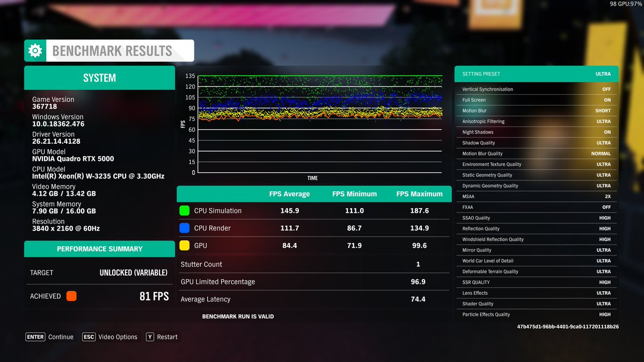Toggle Vertical Synchronisation off setting

[537, 89]
